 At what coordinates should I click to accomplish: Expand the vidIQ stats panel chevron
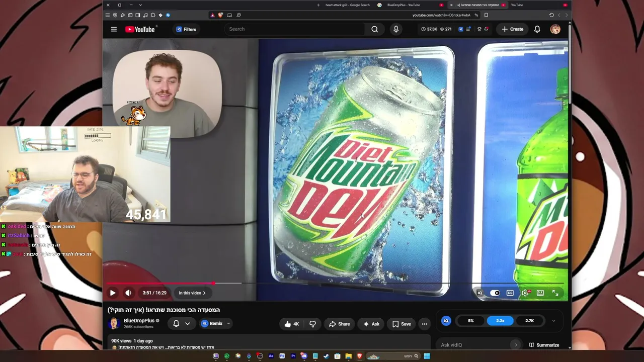coord(553,321)
